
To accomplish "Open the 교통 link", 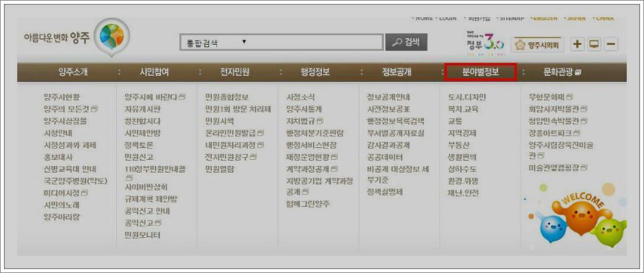I will [x=455, y=121].
